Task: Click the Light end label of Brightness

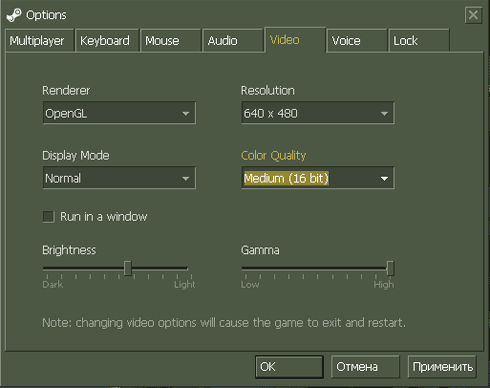Action: click(185, 285)
